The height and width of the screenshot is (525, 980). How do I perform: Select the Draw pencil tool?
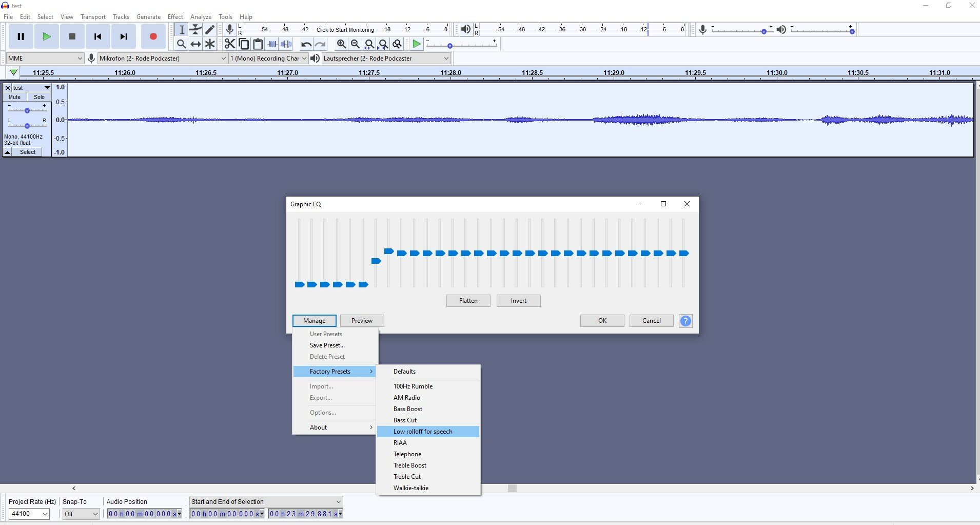[x=210, y=30]
